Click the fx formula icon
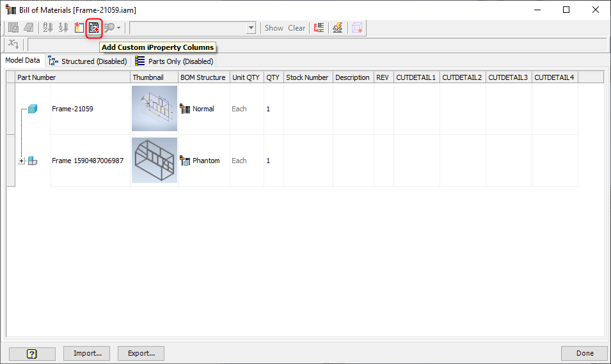The height and width of the screenshot is (364, 611). coord(13,44)
